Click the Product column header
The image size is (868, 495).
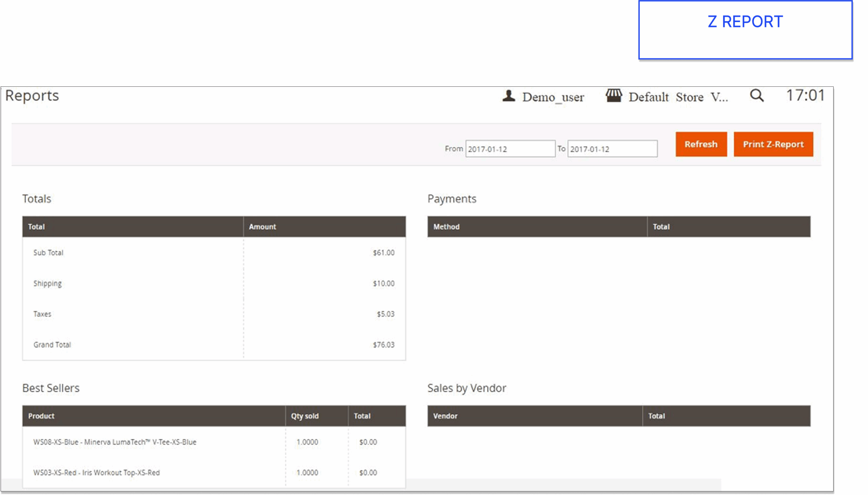click(x=41, y=416)
